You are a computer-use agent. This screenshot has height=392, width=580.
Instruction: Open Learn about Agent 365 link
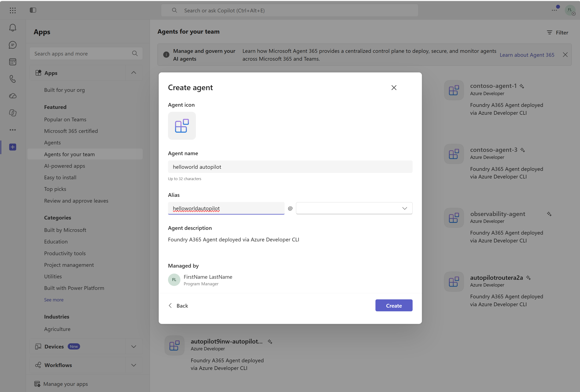pos(527,55)
